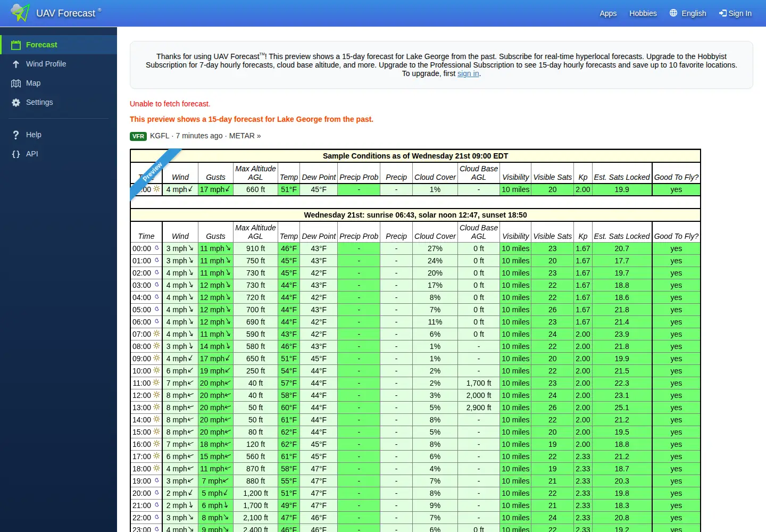Viewport: 766px width, 532px height.
Task: Open API in the sidebar
Action: (59, 154)
